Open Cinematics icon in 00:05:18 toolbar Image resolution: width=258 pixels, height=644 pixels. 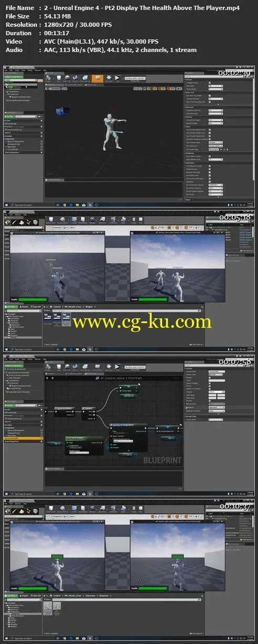(113, 221)
